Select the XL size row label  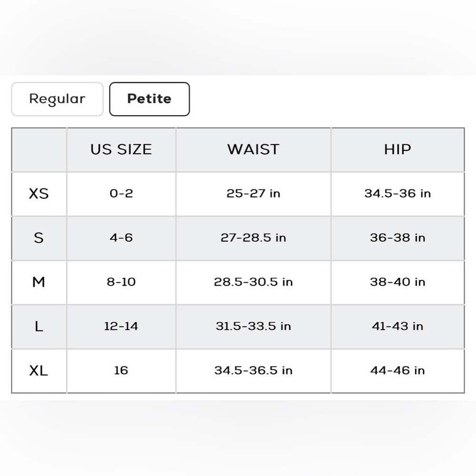pyautogui.click(x=39, y=371)
